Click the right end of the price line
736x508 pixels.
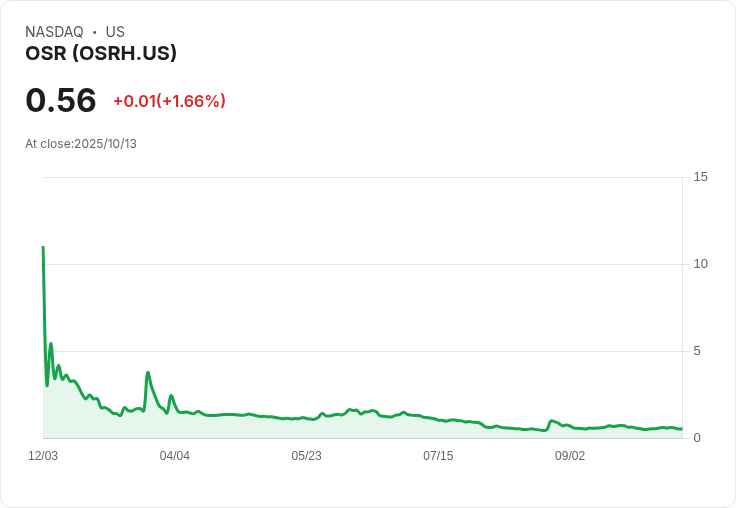click(681, 429)
